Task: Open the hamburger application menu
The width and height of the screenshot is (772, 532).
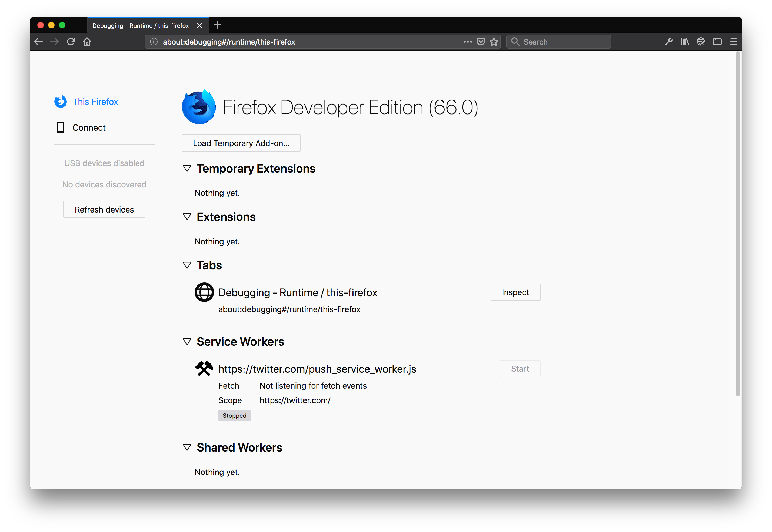Action: [733, 42]
